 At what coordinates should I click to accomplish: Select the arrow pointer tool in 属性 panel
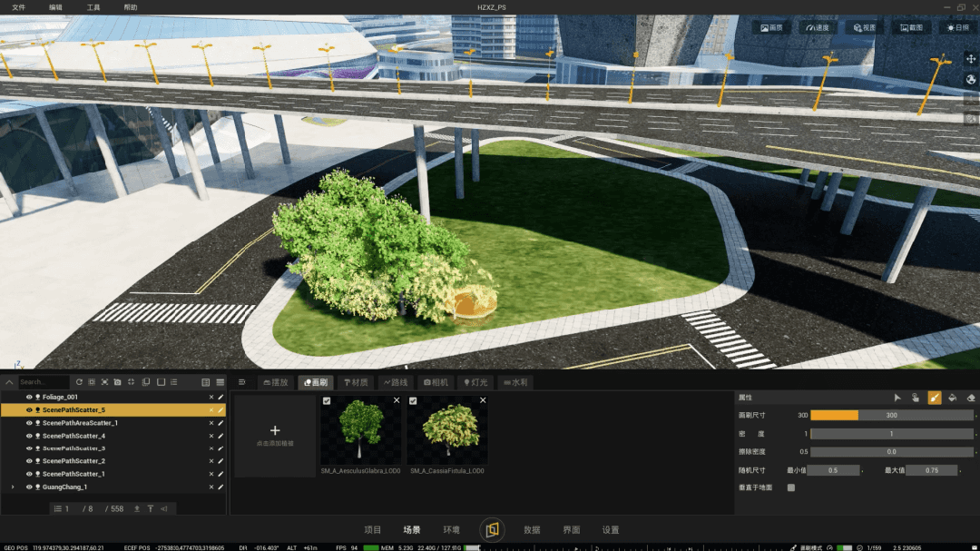point(897,398)
